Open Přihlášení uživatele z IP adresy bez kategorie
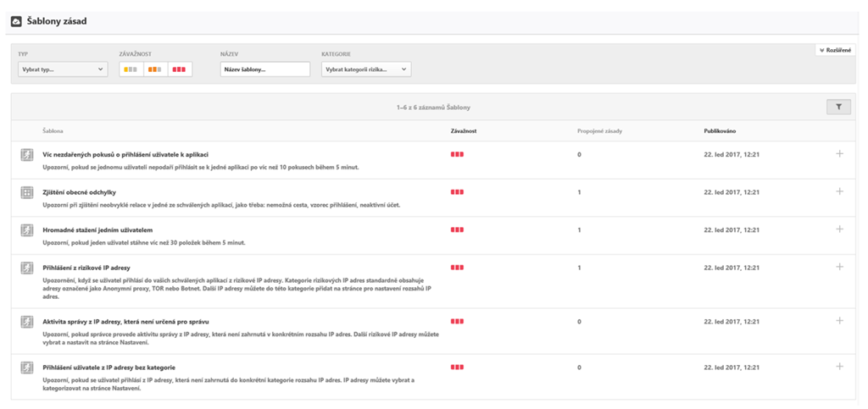 coord(109,367)
